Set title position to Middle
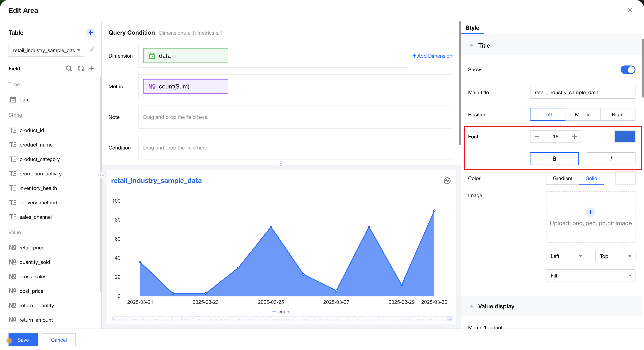 coord(582,115)
